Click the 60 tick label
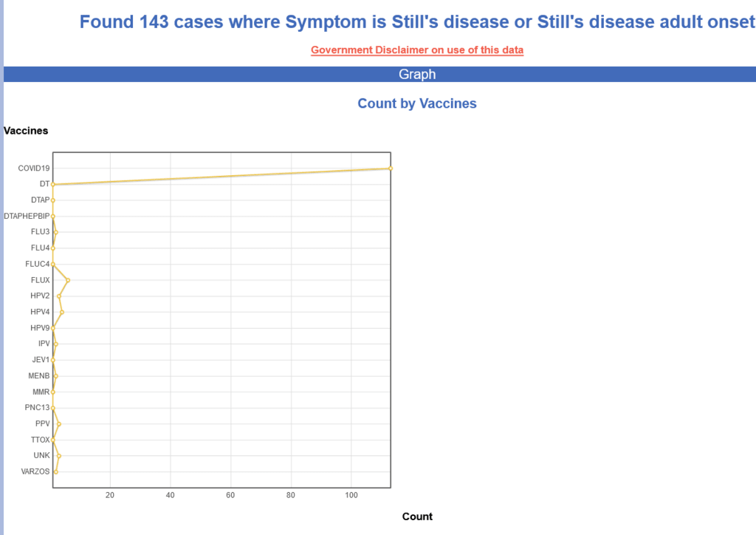The height and width of the screenshot is (535, 756). [230, 495]
